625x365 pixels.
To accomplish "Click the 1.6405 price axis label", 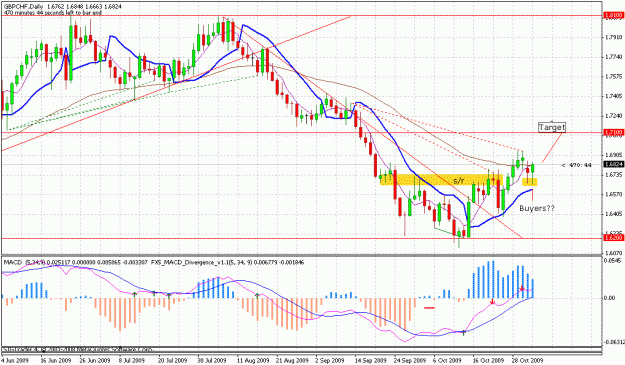I will point(614,214).
